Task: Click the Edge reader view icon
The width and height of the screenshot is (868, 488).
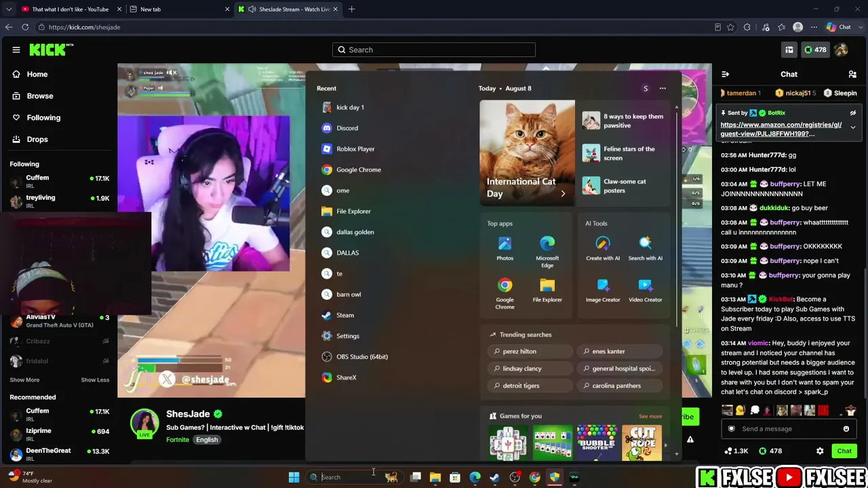Action: click(717, 27)
